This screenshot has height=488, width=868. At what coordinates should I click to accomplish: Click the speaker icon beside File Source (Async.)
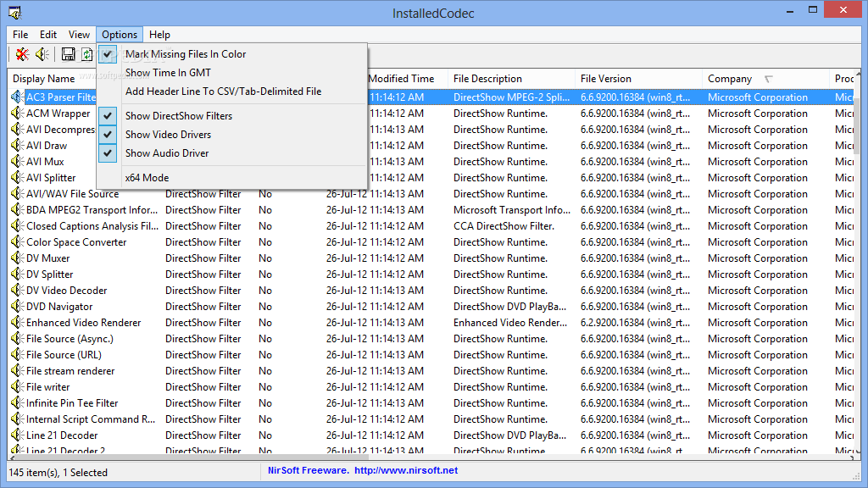click(x=17, y=338)
